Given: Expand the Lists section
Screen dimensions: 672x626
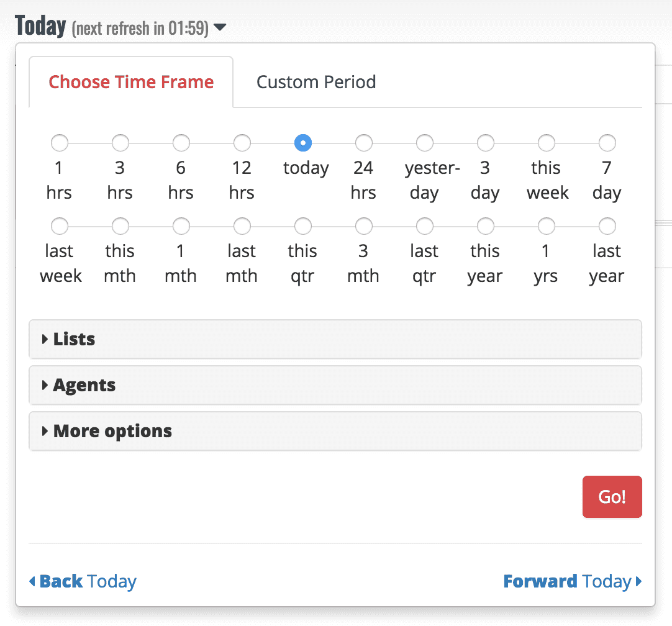Looking at the screenshot, I should click(335, 339).
